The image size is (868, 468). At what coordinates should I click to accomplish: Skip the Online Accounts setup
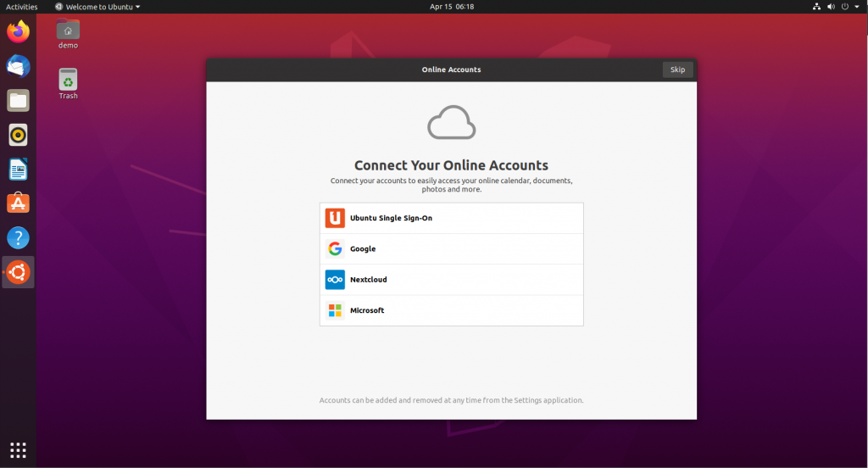(x=677, y=70)
